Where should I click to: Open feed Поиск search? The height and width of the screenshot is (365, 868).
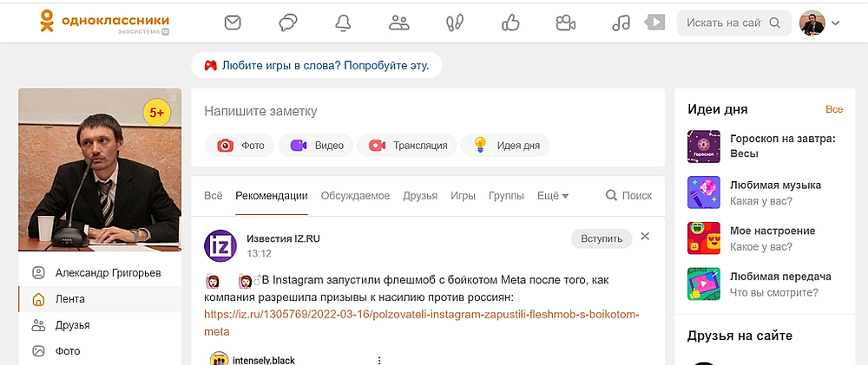pyautogui.click(x=628, y=196)
